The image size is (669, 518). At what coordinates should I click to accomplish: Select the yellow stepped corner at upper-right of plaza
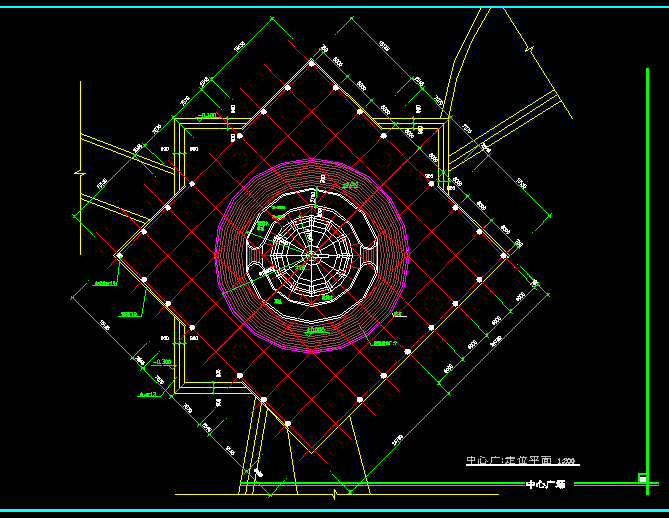(442, 130)
